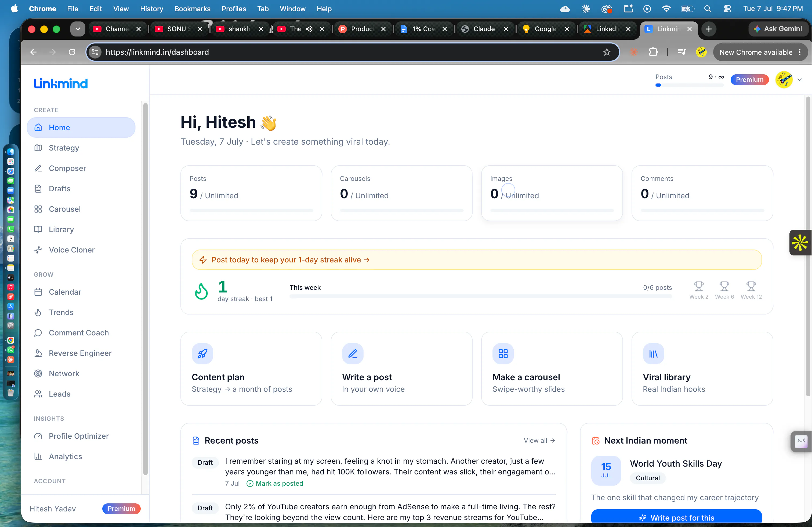The image size is (812, 527).
Task: Click the Content plan rocket card
Action: point(251,369)
